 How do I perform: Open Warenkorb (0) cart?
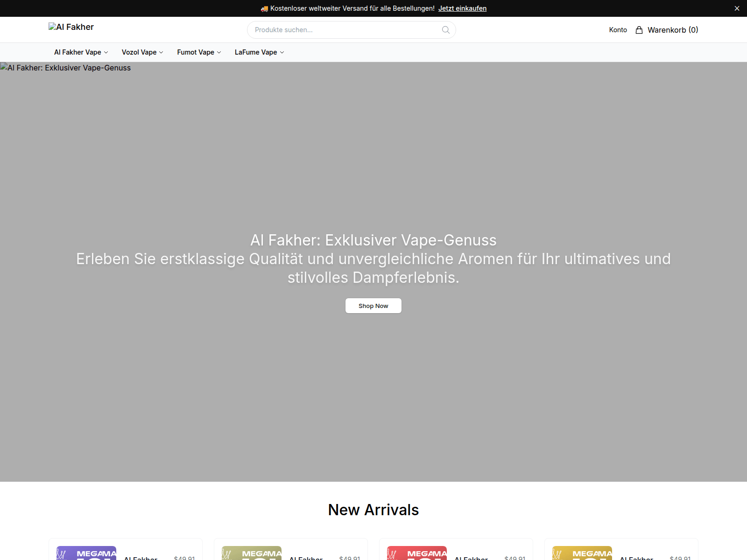[667, 30]
